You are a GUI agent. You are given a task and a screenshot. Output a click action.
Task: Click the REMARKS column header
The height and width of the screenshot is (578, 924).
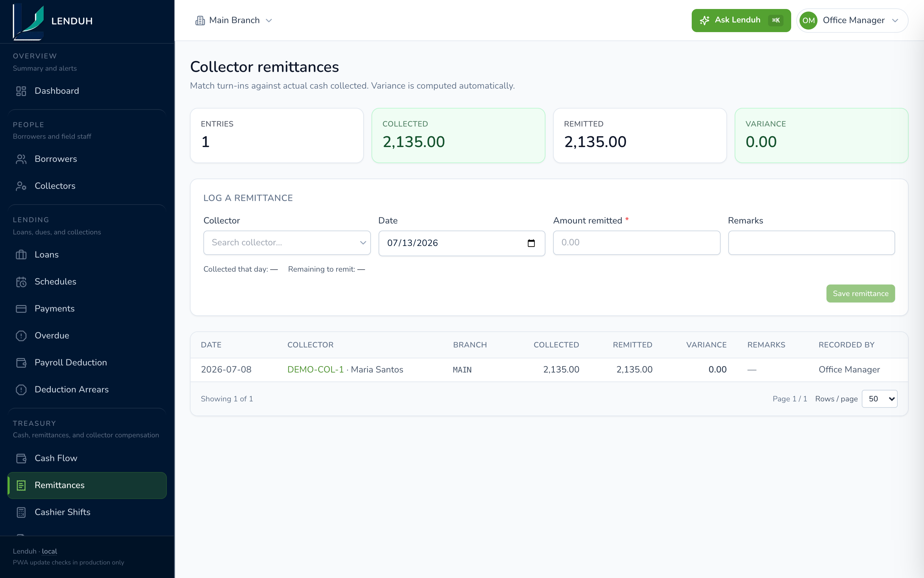point(766,345)
